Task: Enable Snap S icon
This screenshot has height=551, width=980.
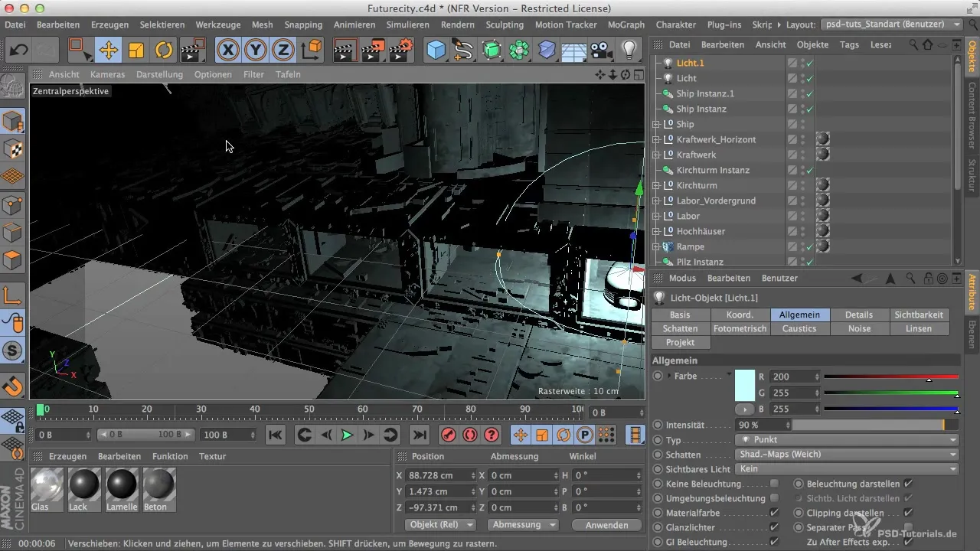Action: pos(13,351)
